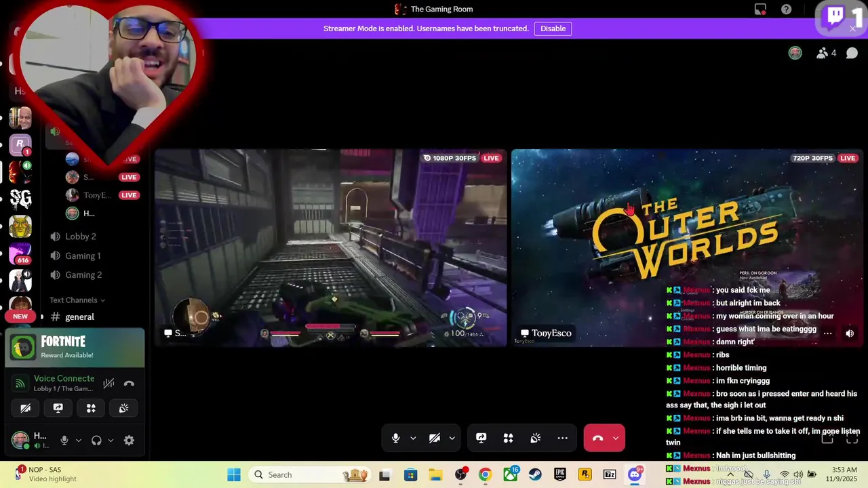The image size is (868, 488).
Task: Click the taskbar Search box
Action: [308, 474]
